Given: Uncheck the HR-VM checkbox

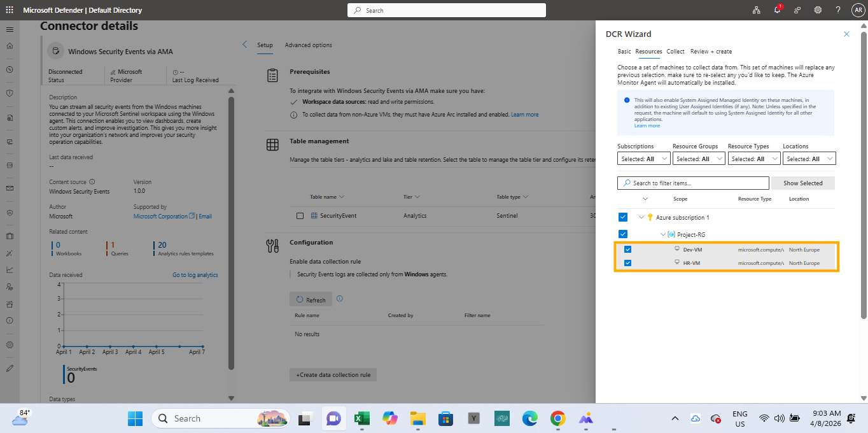Looking at the screenshot, I should coord(627,263).
